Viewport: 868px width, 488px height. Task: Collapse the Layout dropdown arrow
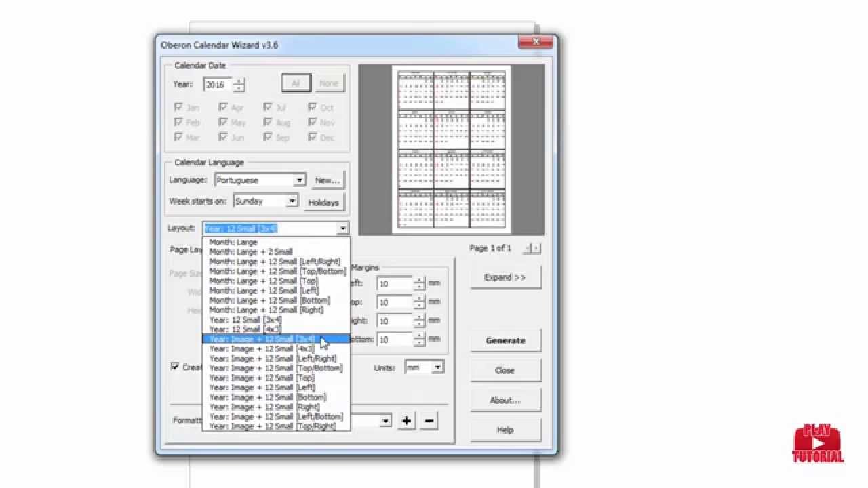[x=342, y=229]
